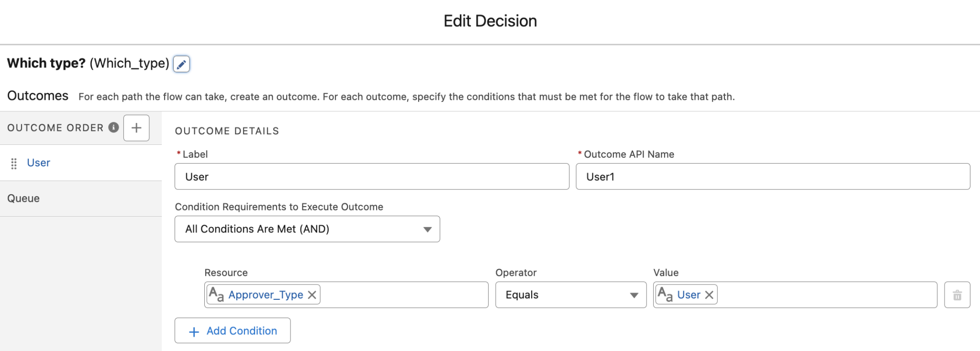Image resolution: width=980 pixels, height=351 pixels.
Task: Delete the condition row with the trash icon
Action: tap(957, 295)
